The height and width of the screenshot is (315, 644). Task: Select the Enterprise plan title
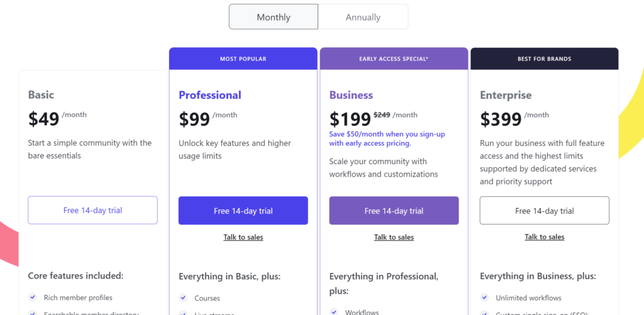506,95
